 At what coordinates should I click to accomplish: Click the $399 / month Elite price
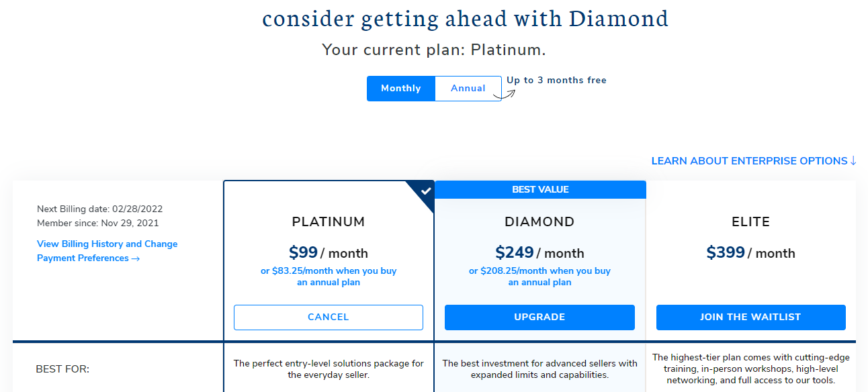coord(750,253)
